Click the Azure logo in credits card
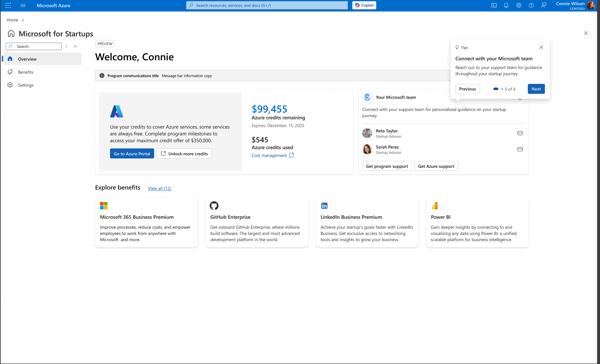Viewport: 600px width, 364px height. coord(117,111)
